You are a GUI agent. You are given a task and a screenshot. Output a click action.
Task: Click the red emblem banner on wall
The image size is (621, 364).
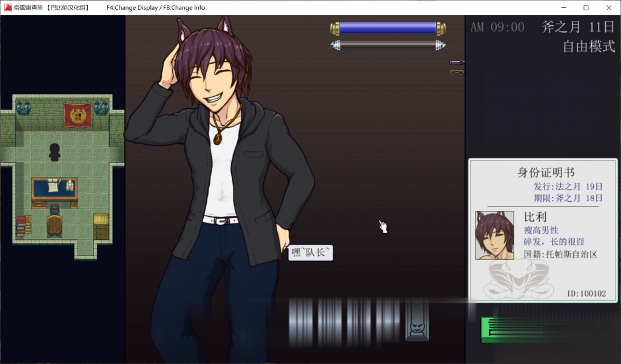(x=78, y=114)
